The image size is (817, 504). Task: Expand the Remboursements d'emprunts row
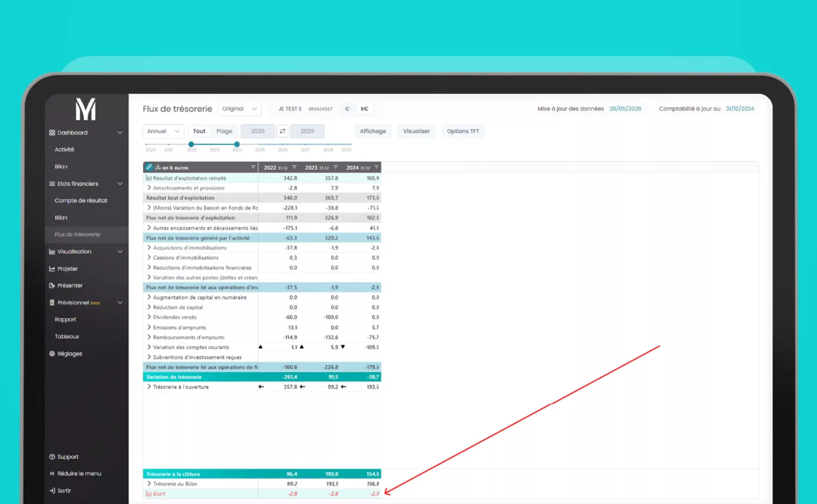click(x=149, y=337)
